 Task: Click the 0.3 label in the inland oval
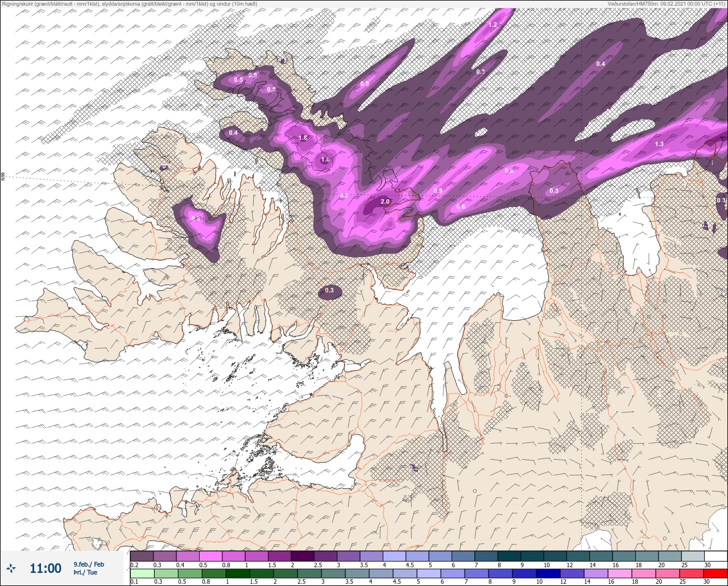tap(329, 291)
